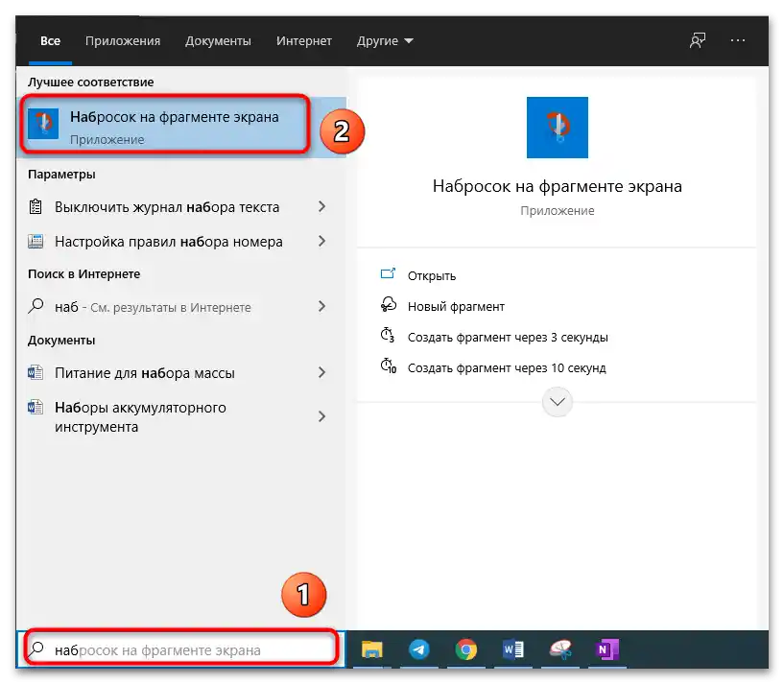Choose Создать фрагмент через 10 секунд
This screenshot has width=784, height=684.
(507, 368)
